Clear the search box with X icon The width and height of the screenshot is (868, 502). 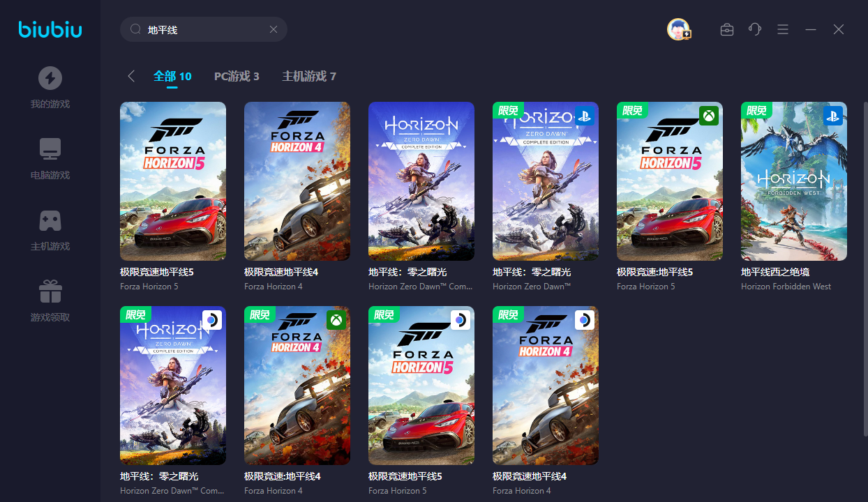pyautogui.click(x=274, y=29)
